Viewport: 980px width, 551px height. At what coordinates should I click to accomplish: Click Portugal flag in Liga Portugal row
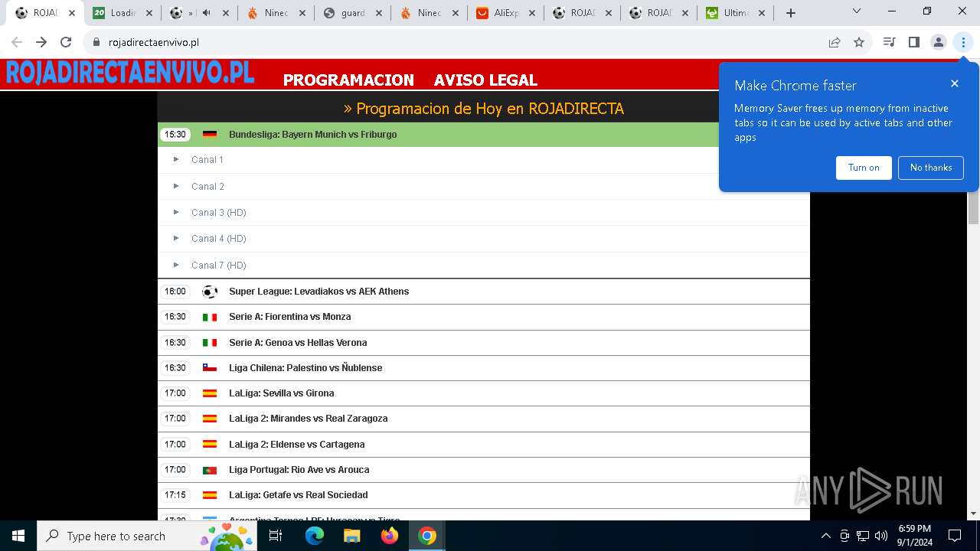[x=210, y=470]
